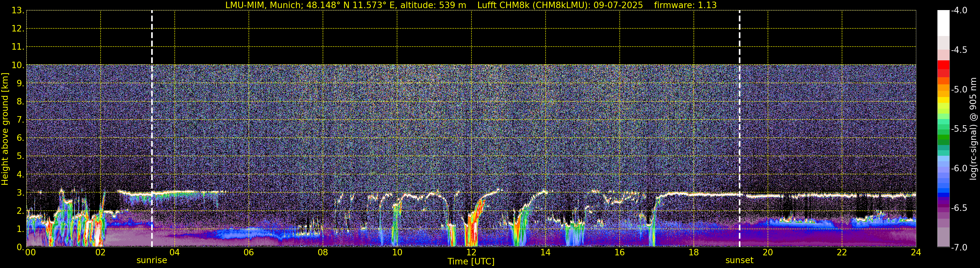Click the '3.' height axis tick label
The width and height of the screenshot is (980, 268).
point(20,193)
